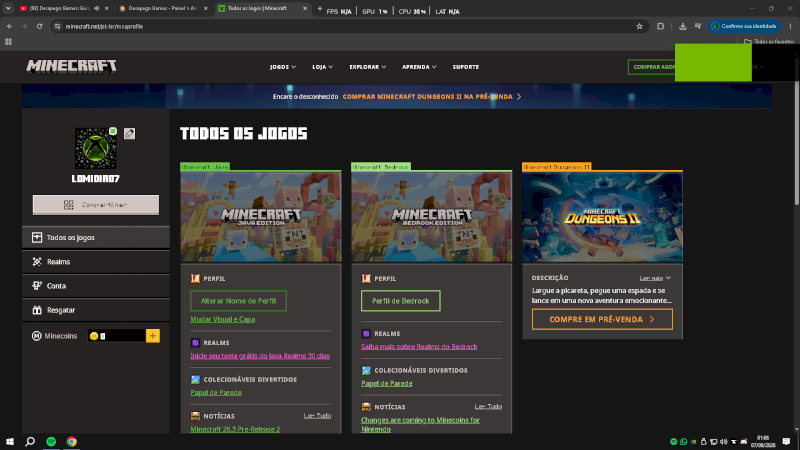Expand the LOJA navigation dropdown
The height and width of the screenshot is (450, 800).
pyautogui.click(x=322, y=67)
